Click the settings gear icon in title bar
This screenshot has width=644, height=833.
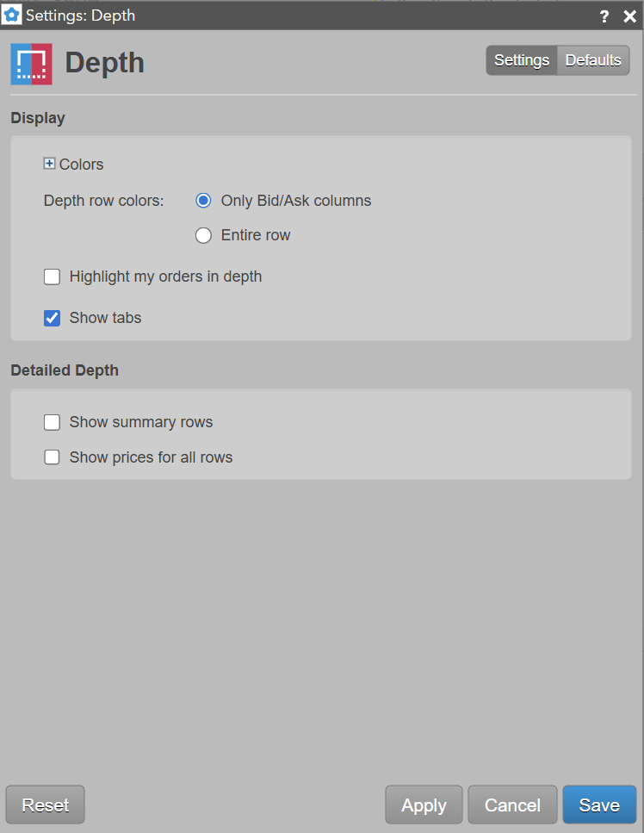11,16
